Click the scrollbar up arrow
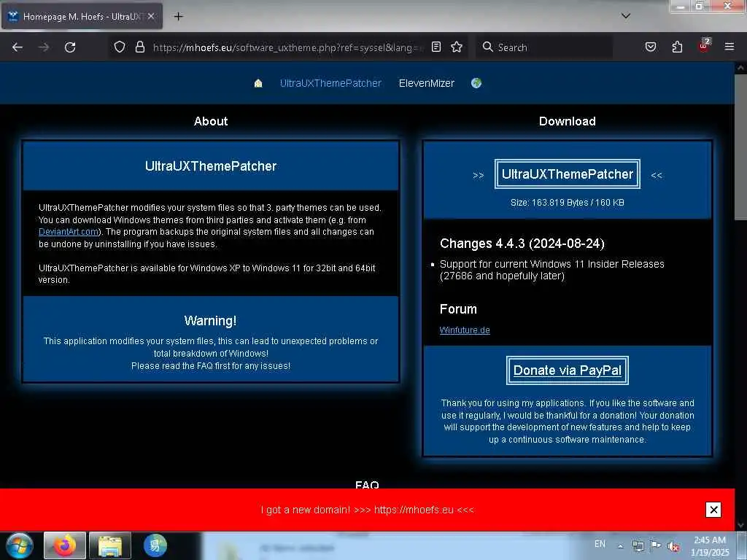Screen dimensions: 747x560 pos(741,68)
